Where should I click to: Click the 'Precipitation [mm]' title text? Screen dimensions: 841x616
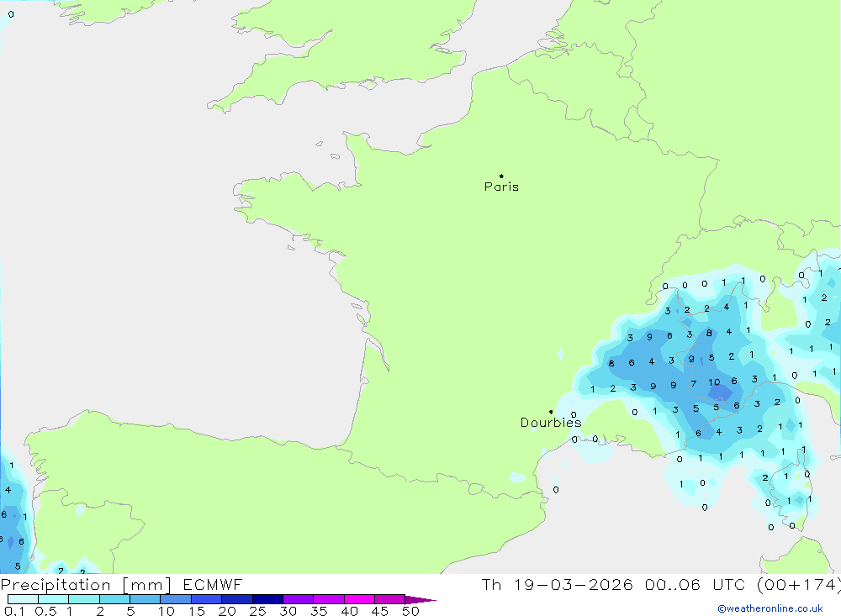tap(86, 585)
